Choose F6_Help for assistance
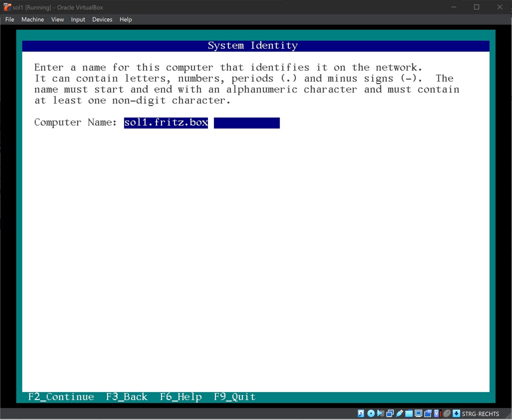Screen dimensions: 512x420 180,397
